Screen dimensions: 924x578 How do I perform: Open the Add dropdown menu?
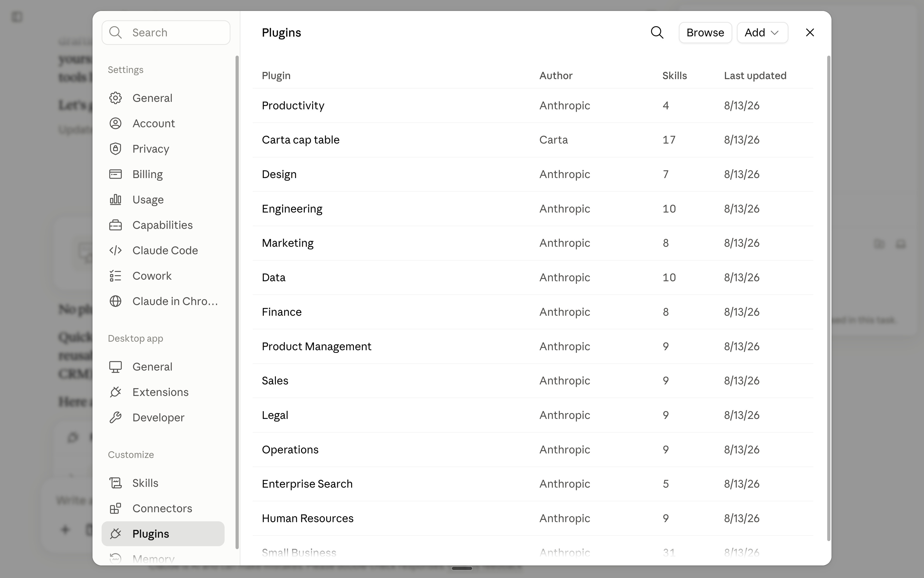click(762, 33)
